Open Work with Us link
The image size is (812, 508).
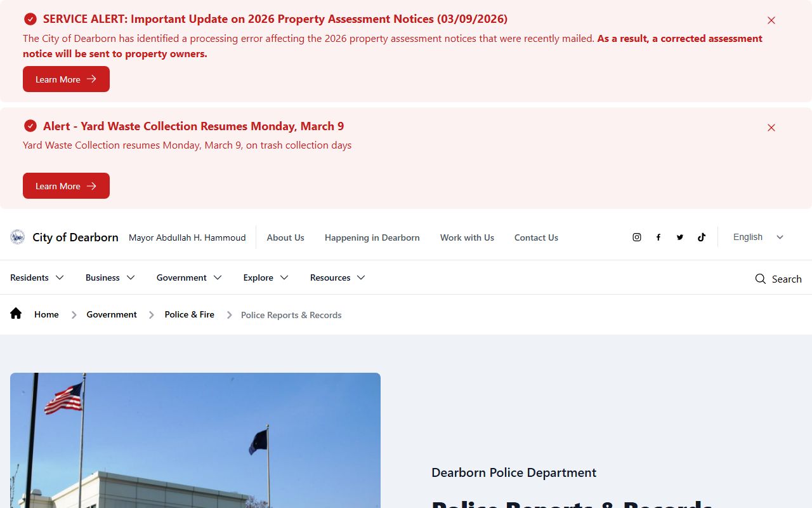tap(467, 237)
